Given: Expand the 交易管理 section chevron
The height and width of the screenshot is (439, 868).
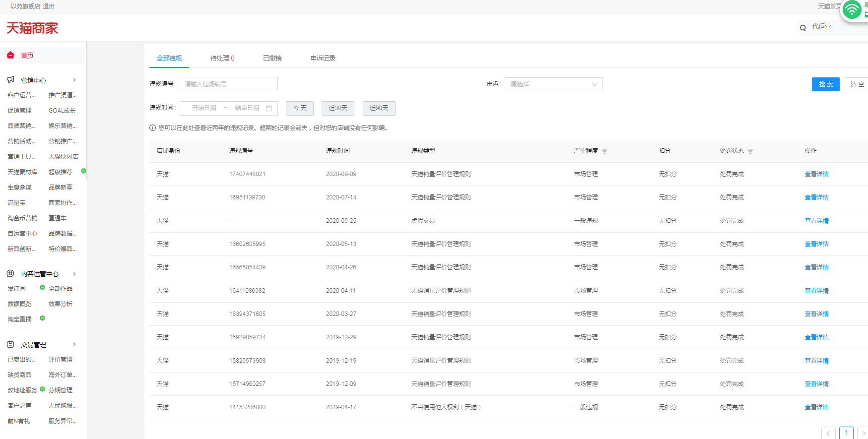Looking at the screenshot, I should click(74, 344).
